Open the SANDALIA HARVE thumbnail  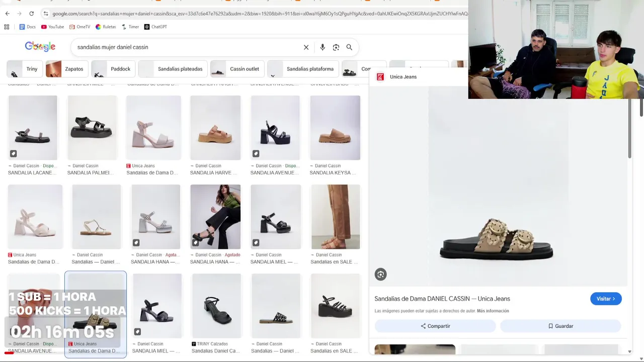215,128
